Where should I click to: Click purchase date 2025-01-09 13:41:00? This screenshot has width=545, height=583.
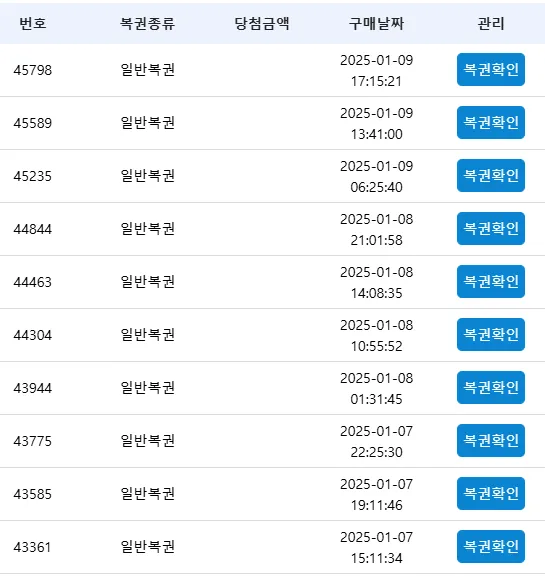377,123
